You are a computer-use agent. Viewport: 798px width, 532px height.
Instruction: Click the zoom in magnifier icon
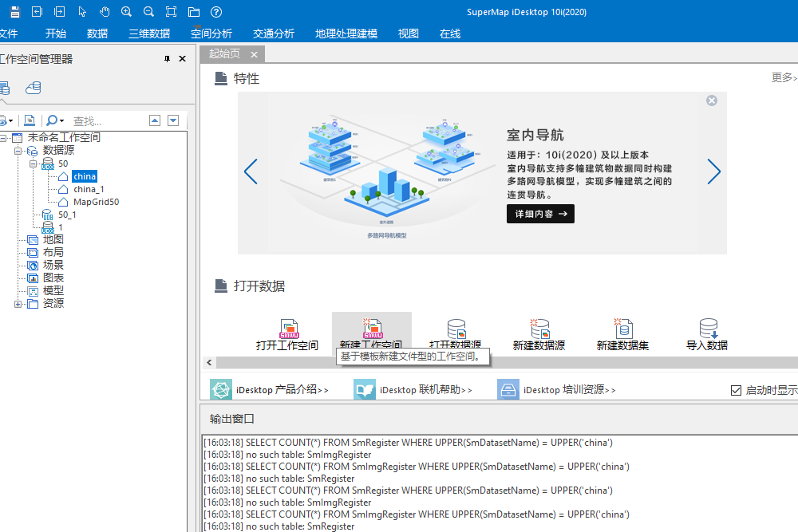pos(126,12)
